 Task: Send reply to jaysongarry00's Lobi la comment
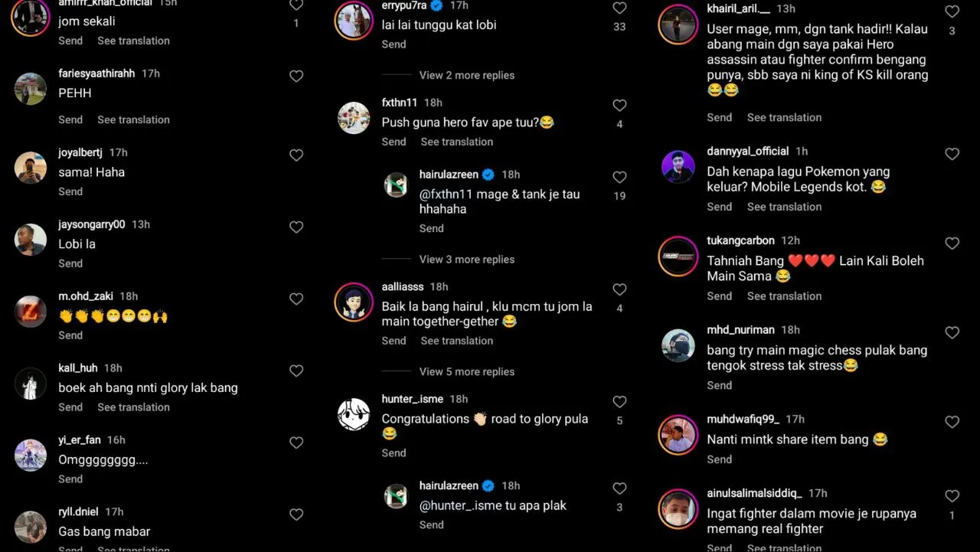click(x=70, y=263)
